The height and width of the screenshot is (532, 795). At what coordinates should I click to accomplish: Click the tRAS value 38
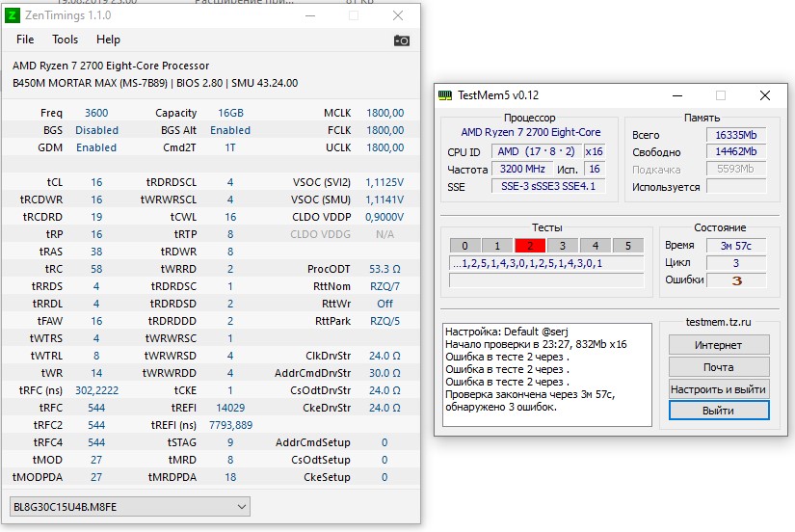(96, 252)
